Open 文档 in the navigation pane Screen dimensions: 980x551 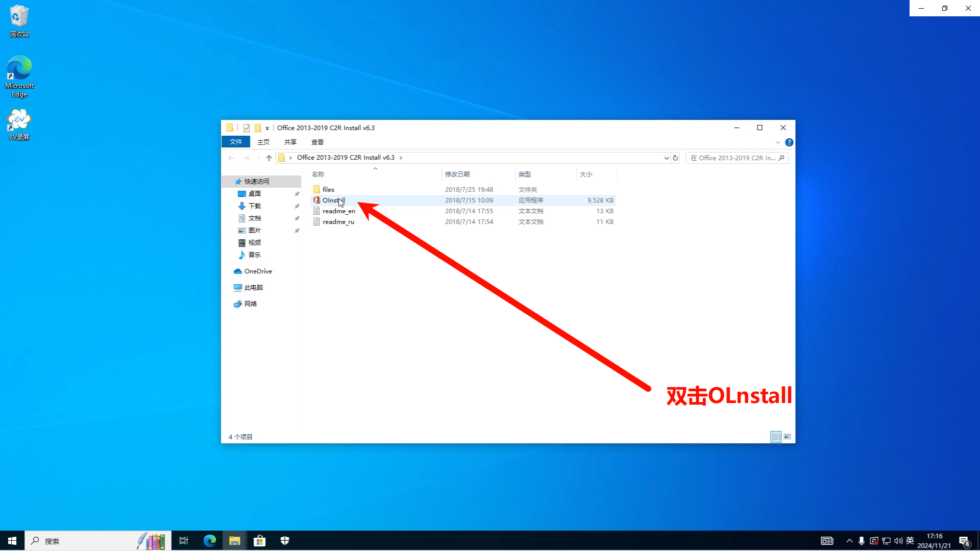[255, 218]
